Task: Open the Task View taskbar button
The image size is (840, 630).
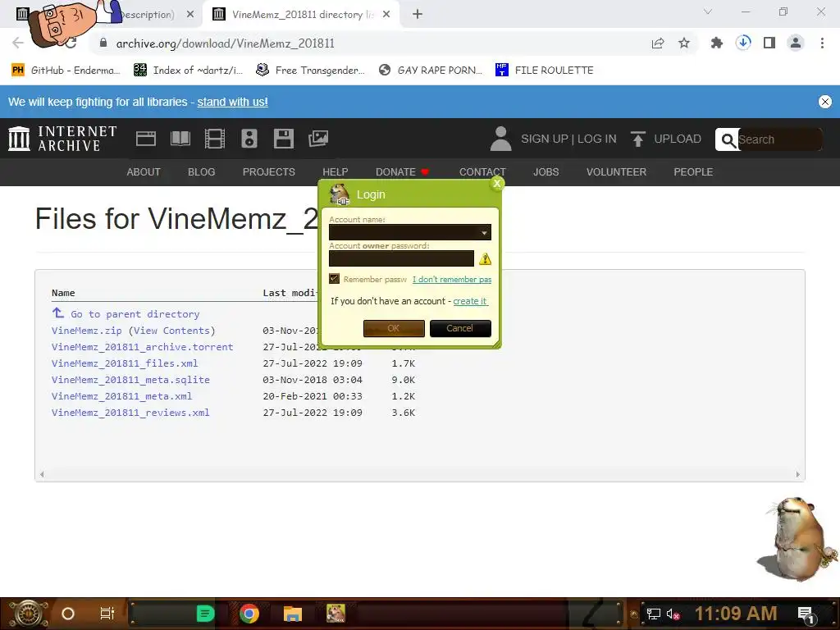Action: click(x=107, y=614)
